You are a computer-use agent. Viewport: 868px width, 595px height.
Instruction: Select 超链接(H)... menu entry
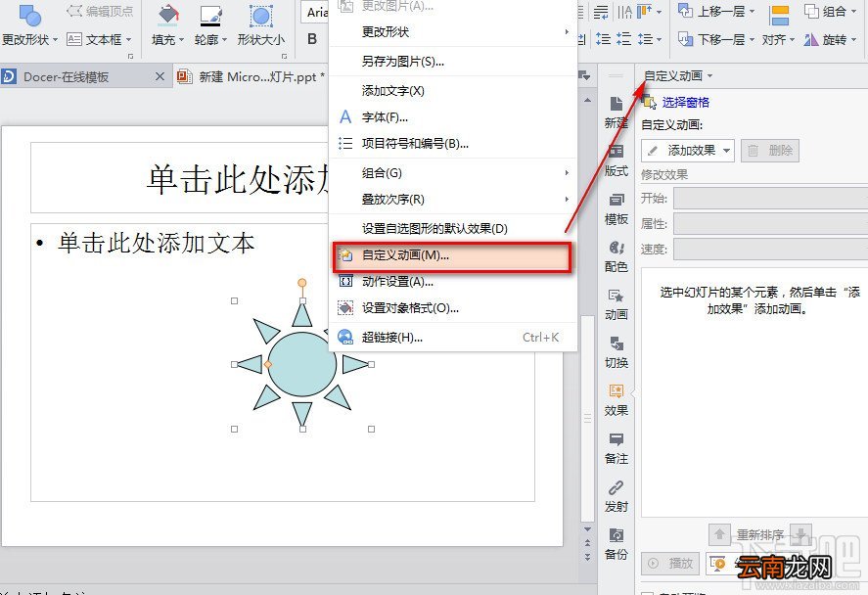click(453, 337)
